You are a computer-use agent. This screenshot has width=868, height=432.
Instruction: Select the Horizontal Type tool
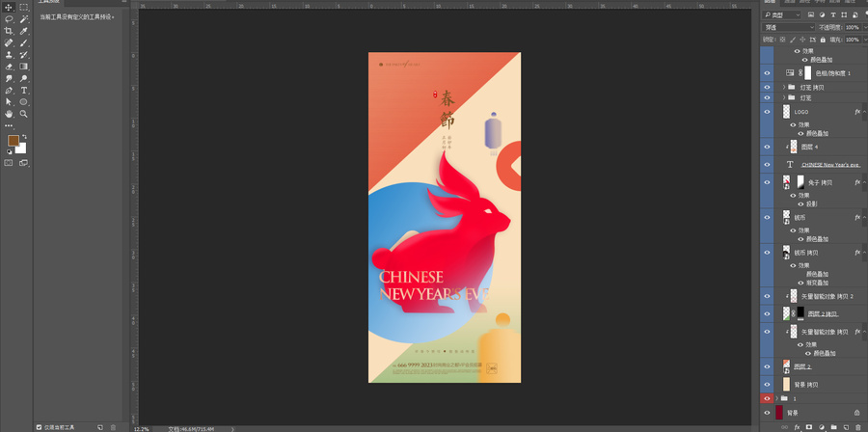[24, 91]
